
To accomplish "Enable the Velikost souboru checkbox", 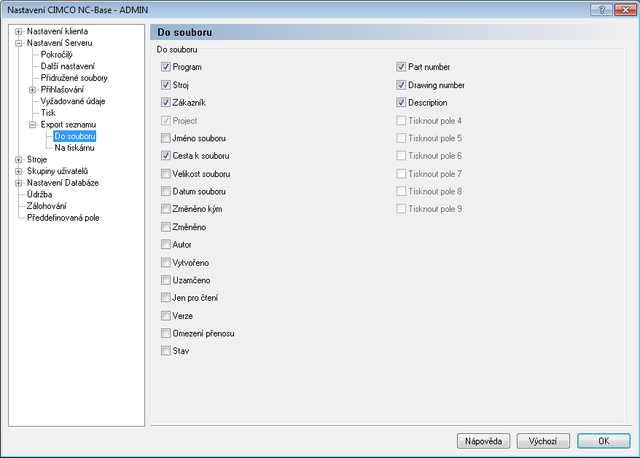I will tap(166, 174).
